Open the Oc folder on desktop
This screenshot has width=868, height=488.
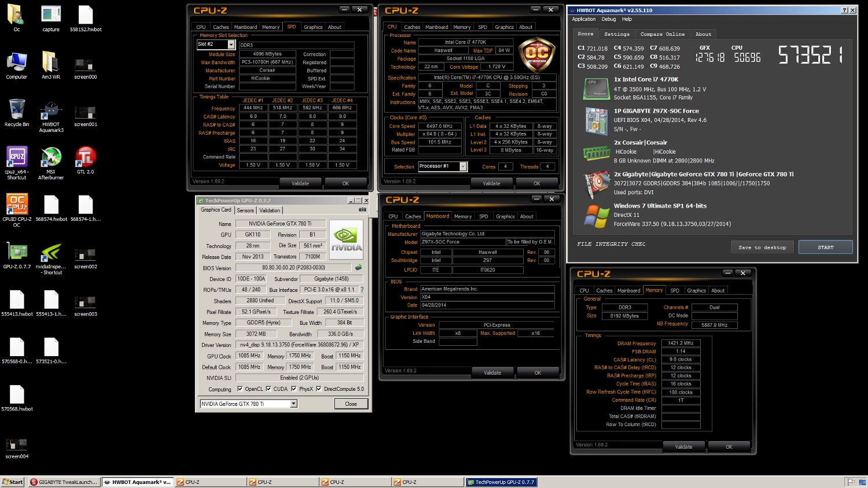(16, 18)
